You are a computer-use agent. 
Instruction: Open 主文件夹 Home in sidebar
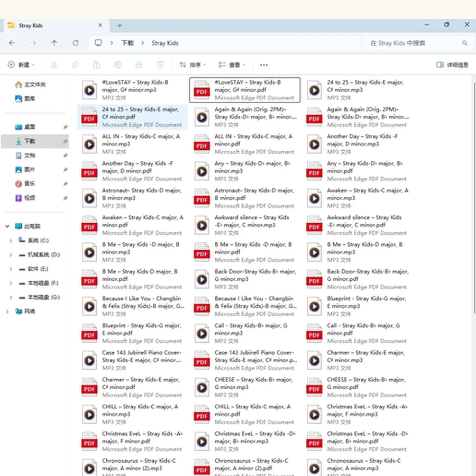coord(30,85)
